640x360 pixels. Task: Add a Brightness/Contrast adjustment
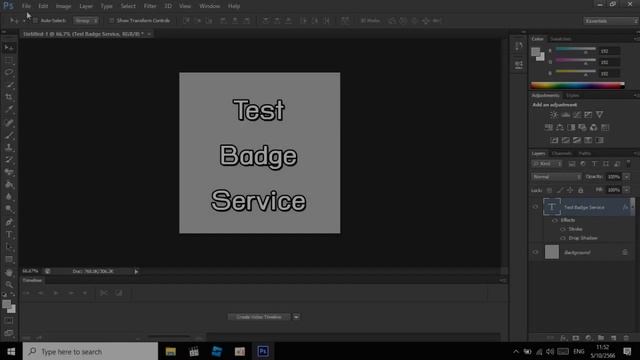[x=554, y=115]
